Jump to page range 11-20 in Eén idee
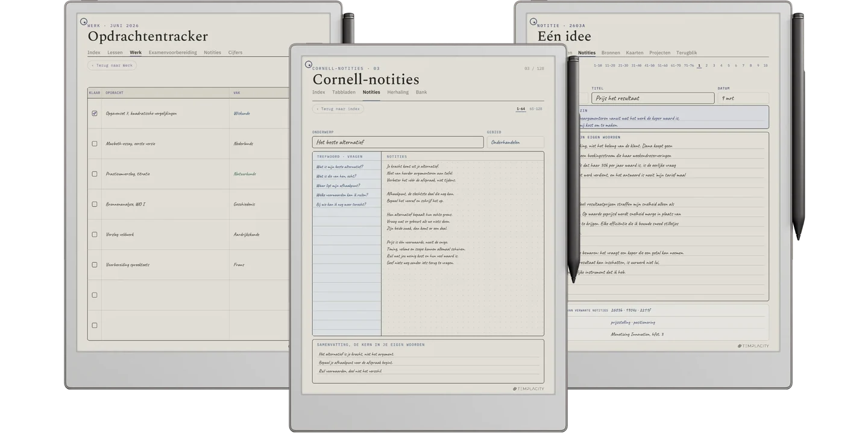This screenshot has width=868, height=433. [x=610, y=65]
